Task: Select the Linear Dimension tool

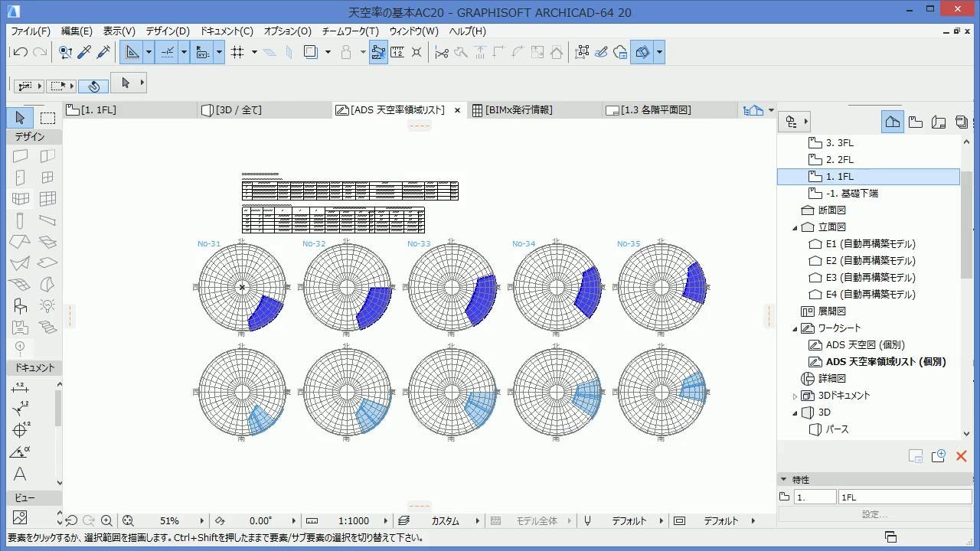Action: 20,388
